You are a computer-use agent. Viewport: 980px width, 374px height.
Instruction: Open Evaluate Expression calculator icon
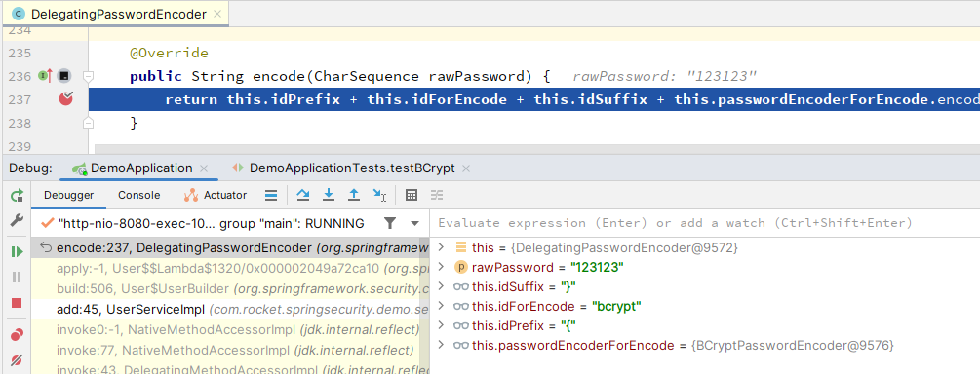(x=412, y=196)
